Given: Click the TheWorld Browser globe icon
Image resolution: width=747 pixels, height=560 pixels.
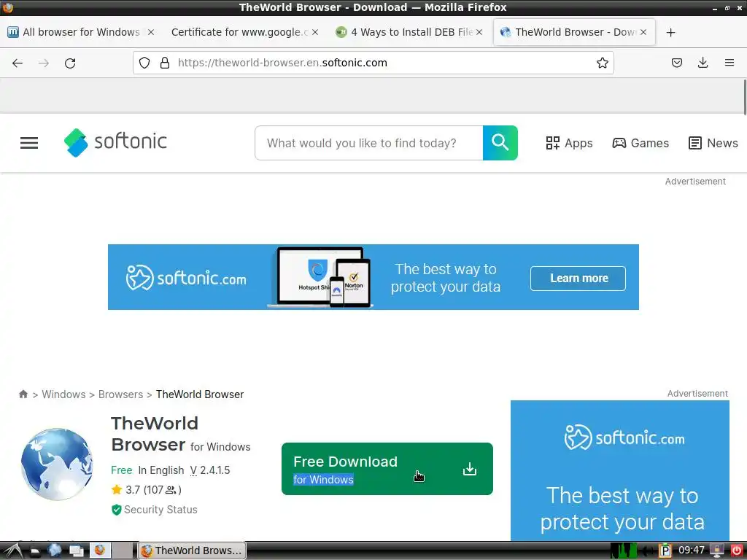Looking at the screenshot, I should click(x=57, y=464).
